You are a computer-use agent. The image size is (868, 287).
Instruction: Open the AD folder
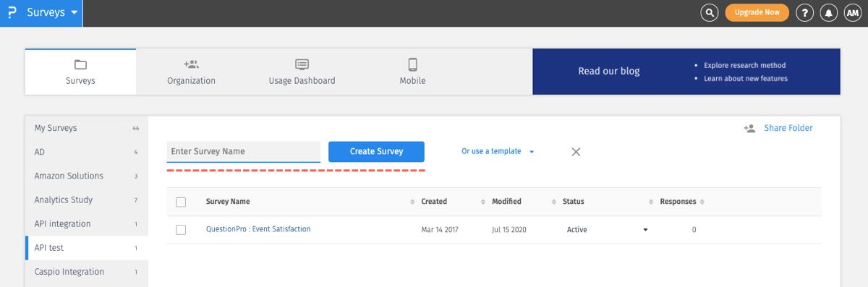tap(87, 152)
